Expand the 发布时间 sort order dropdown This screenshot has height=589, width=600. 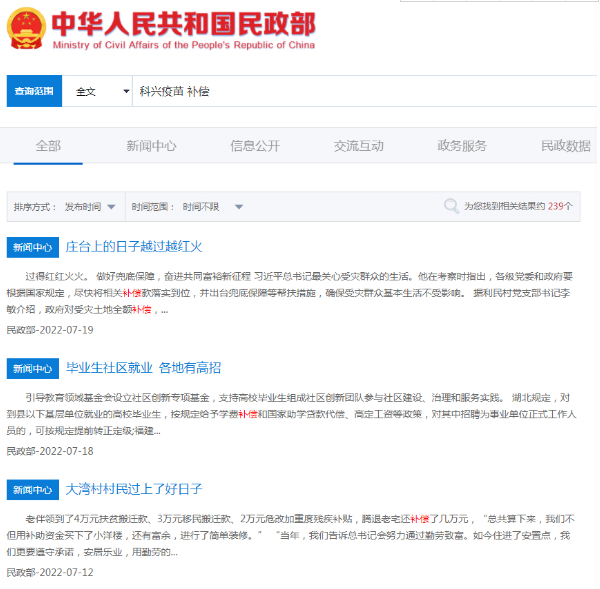tap(90, 207)
